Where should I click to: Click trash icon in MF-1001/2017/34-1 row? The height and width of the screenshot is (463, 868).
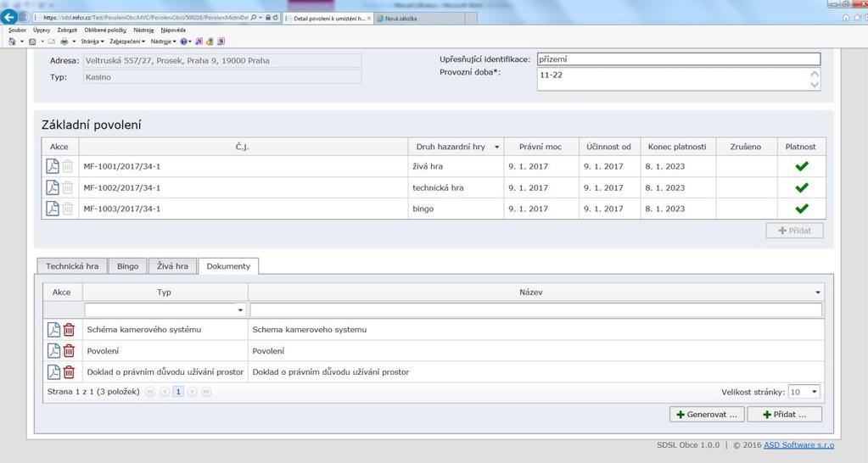pyautogui.click(x=68, y=166)
